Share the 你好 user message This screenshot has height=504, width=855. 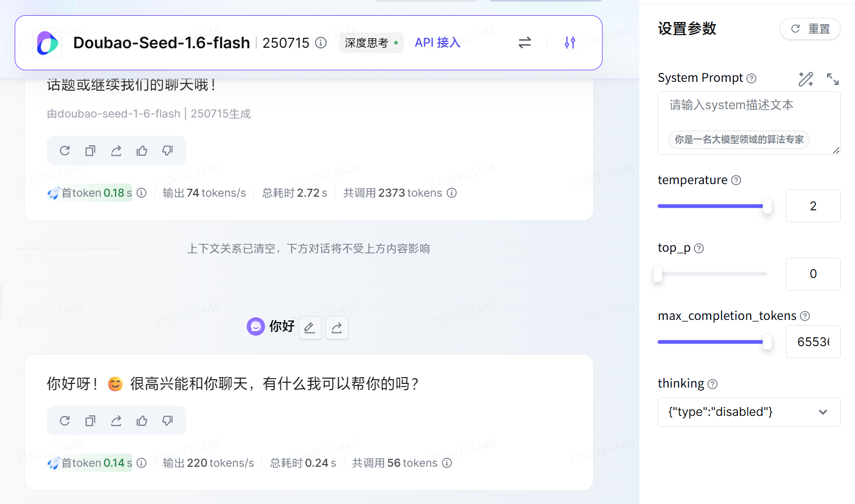click(x=337, y=328)
